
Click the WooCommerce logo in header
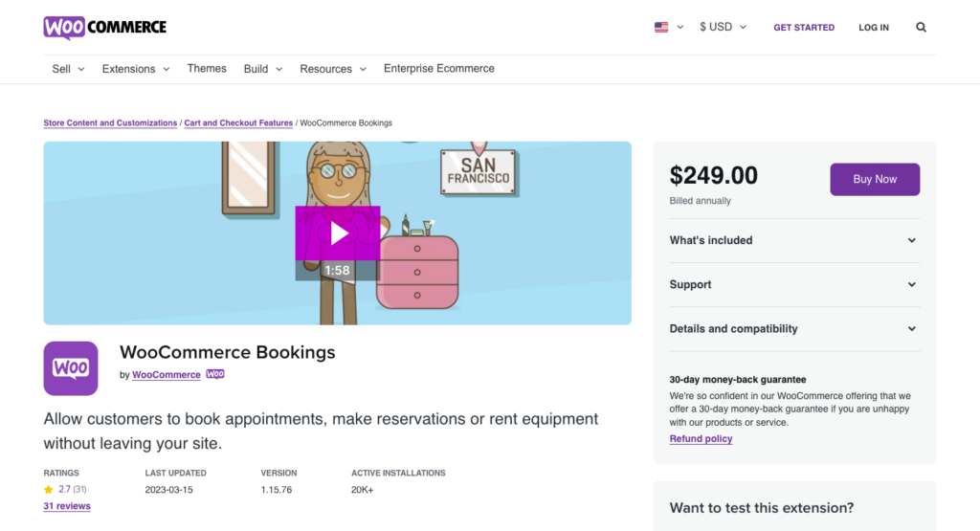[105, 28]
